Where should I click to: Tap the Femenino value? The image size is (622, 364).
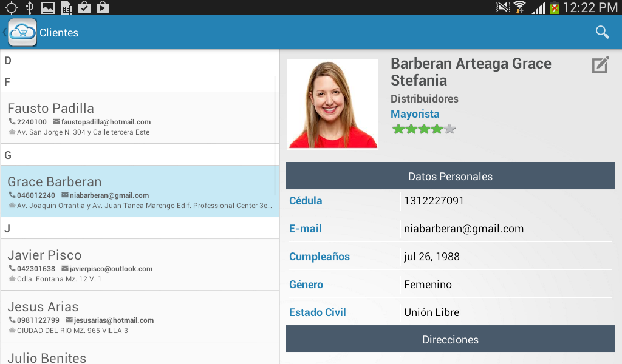click(x=428, y=285)
